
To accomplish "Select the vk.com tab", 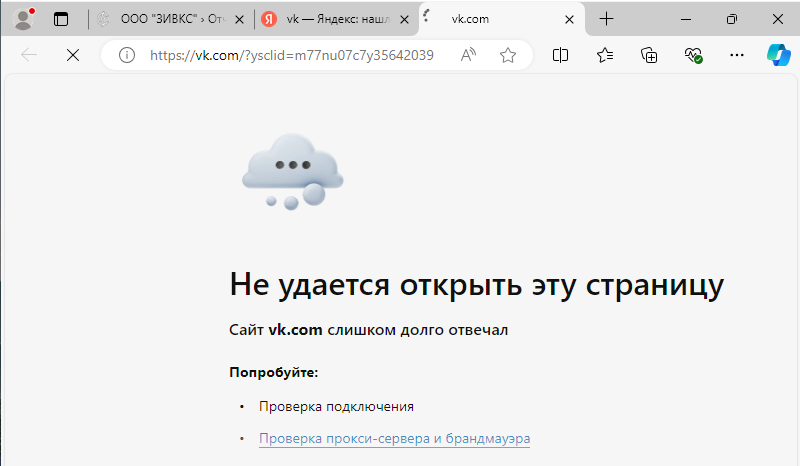I will 500,19.
